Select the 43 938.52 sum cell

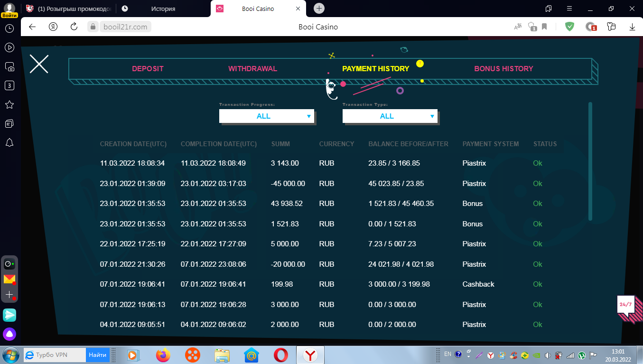[x=287, y=204]
